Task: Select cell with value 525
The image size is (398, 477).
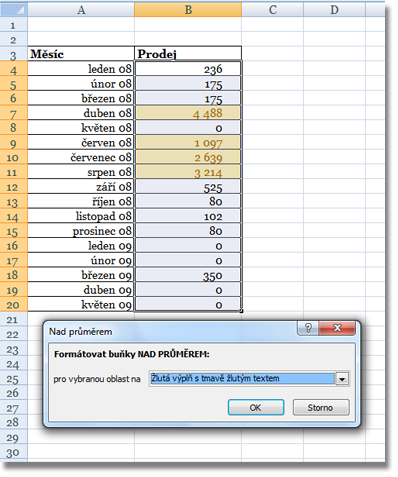Action: (188, 187)
